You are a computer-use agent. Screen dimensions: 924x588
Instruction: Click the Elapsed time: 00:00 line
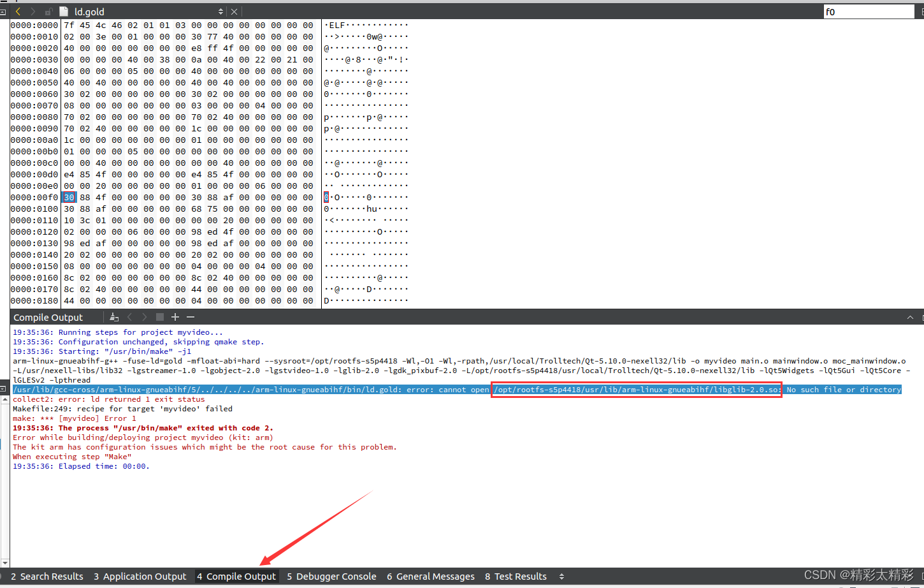[81, 466]
